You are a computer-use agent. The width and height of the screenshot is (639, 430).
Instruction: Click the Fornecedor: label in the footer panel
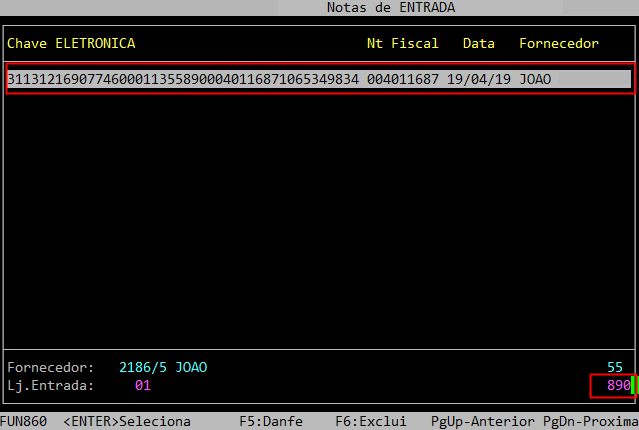(51, 367)
